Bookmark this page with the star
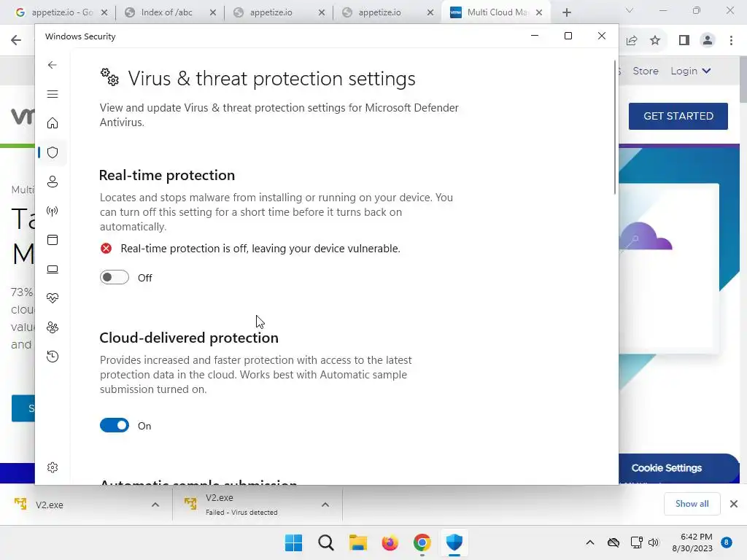747x560 pixels. point(655,41)
